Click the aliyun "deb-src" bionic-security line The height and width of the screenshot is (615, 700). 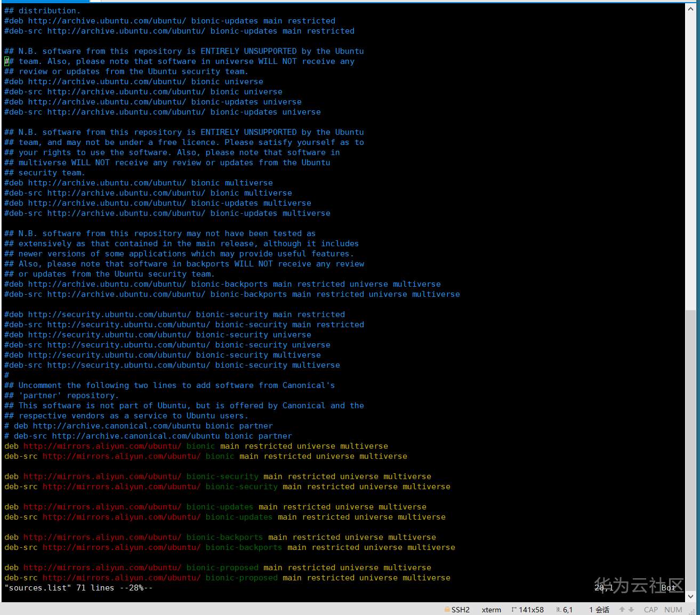tap(228, 487)
